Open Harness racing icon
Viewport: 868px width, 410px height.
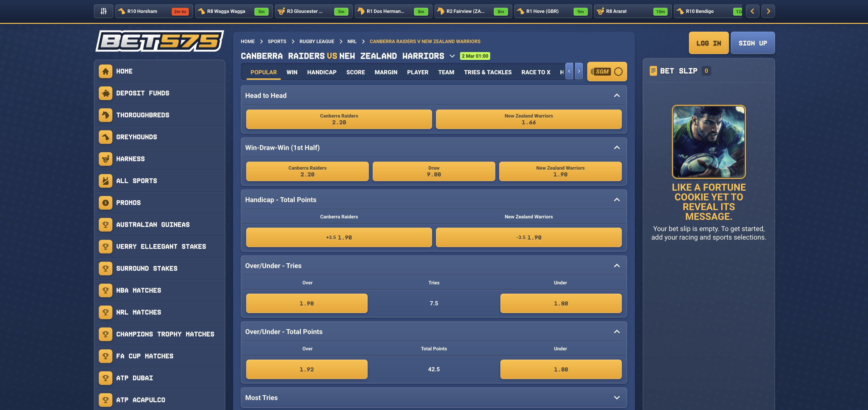[106, 159]
